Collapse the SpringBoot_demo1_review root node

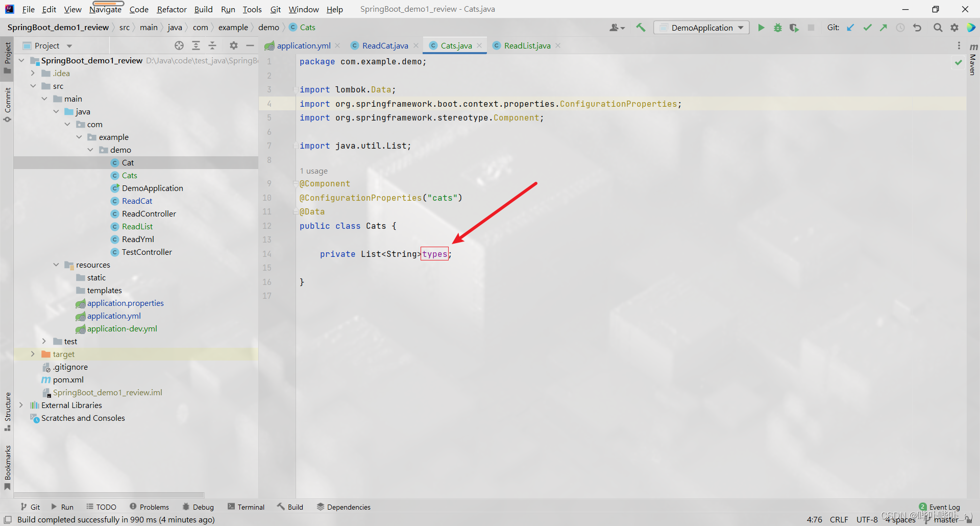(x=21, y=60)
